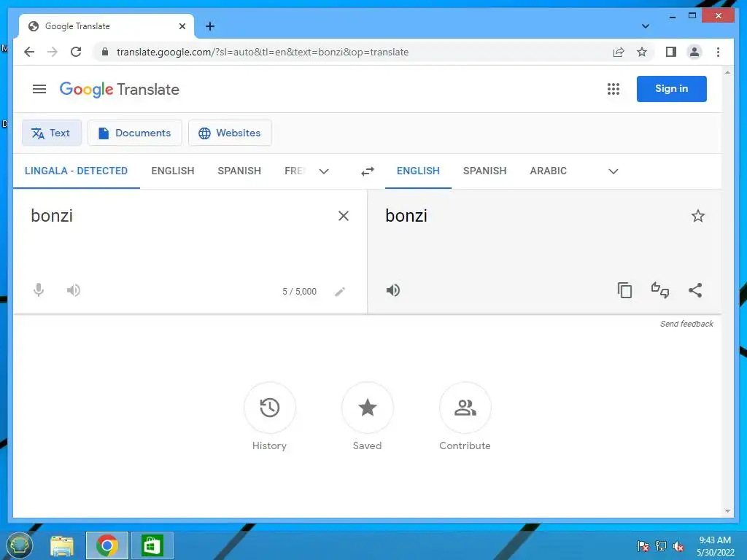
Task: Click the Send feedback link
Action: coord(686,324)
